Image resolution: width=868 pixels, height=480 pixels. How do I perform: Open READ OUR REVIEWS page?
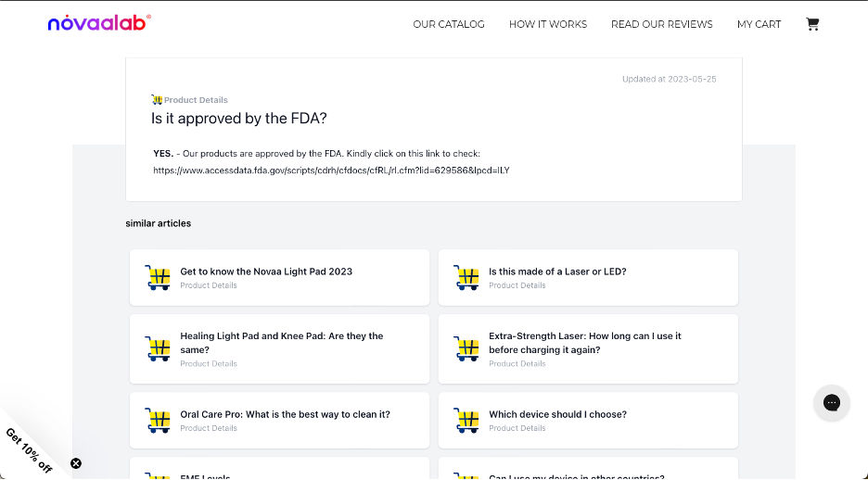click(x=661, y=24)
